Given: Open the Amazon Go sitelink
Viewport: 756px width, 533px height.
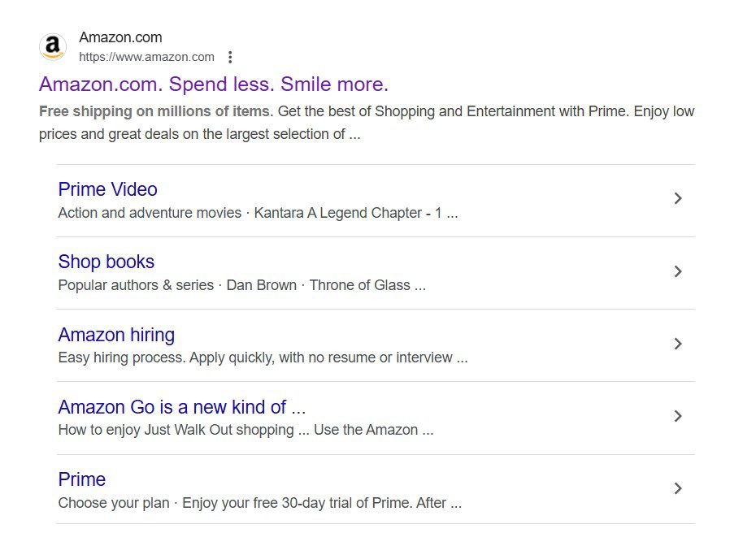Looking at the screenshot, I should point(182,407).
